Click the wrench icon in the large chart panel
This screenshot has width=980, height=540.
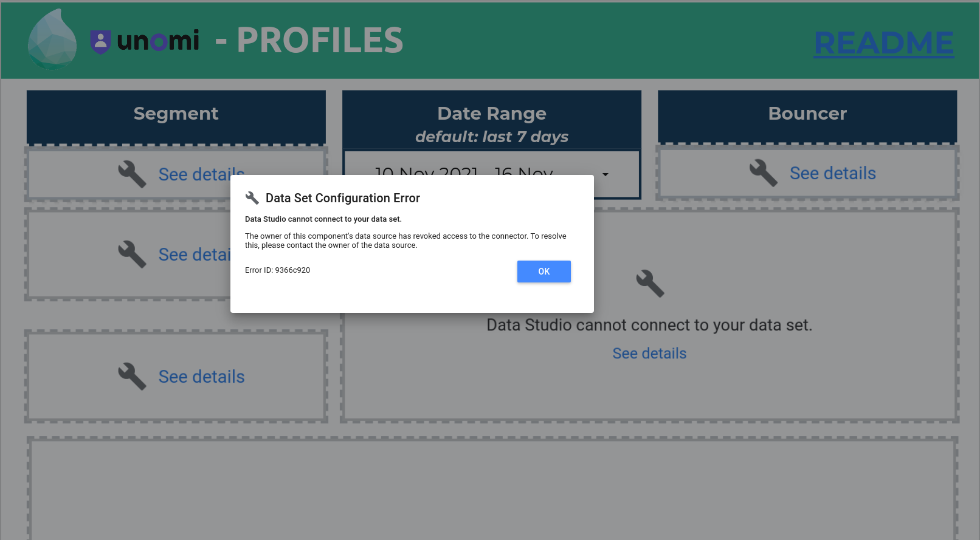(x=650, y=283)
